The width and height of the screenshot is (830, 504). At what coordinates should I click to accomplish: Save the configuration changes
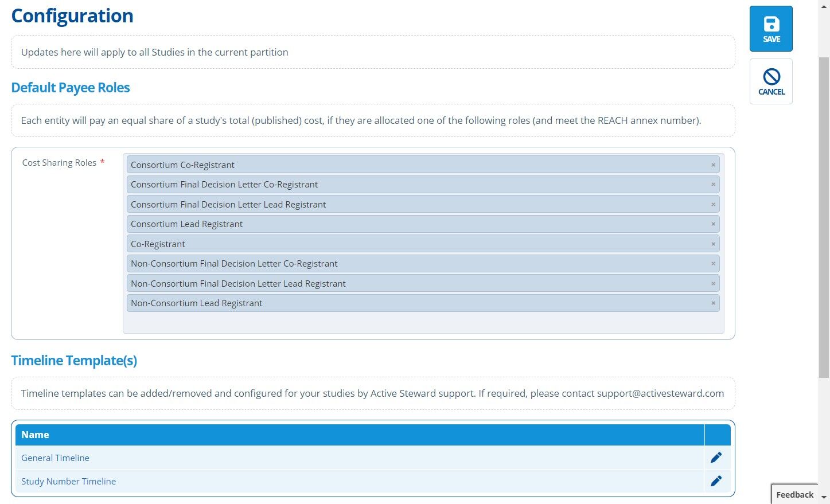click(771, 29)
